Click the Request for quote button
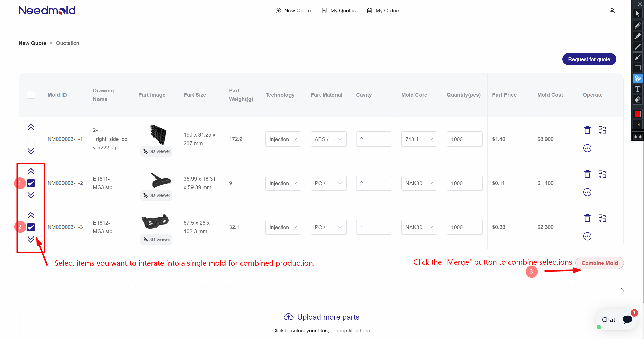The image size is (644, 339). pyautogui.click(x=589, y=59)
